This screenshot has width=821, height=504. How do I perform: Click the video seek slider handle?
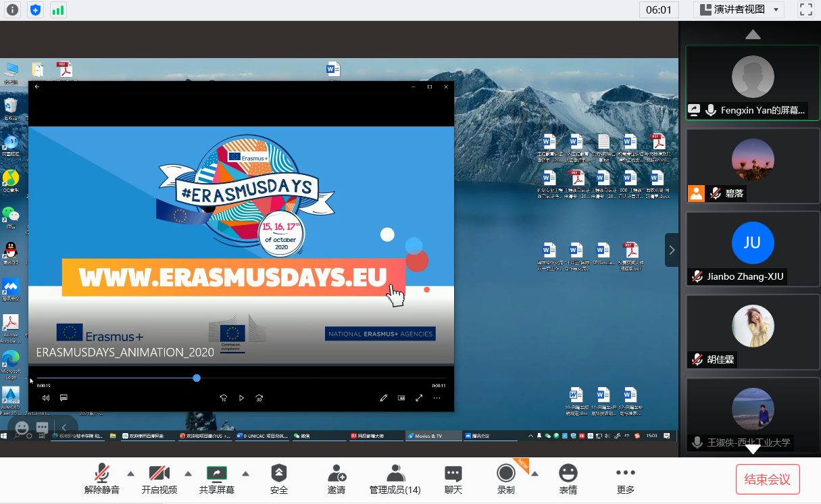[x=197, y=378]
